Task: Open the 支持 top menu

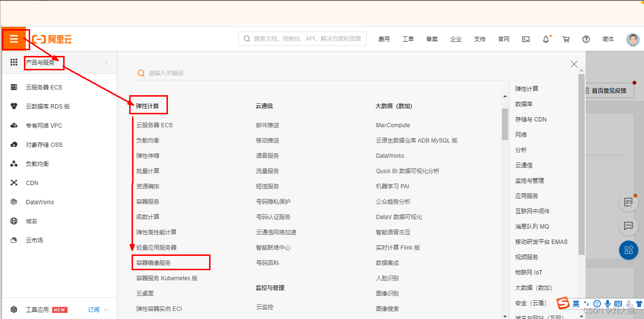Action: [x=480, y=39]
